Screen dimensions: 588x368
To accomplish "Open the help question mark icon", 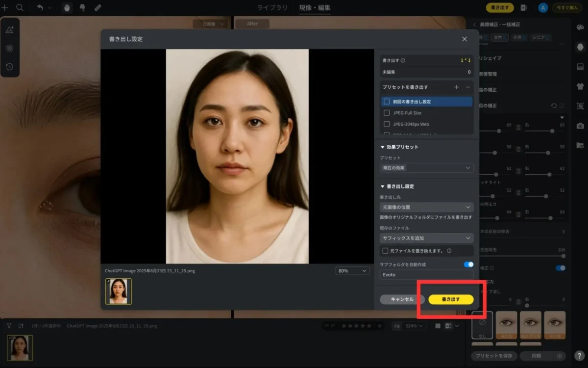I will 579,356.
